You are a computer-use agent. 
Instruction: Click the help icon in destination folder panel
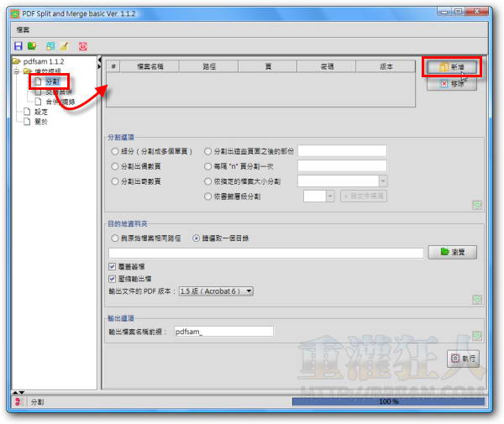click(477, 300)
